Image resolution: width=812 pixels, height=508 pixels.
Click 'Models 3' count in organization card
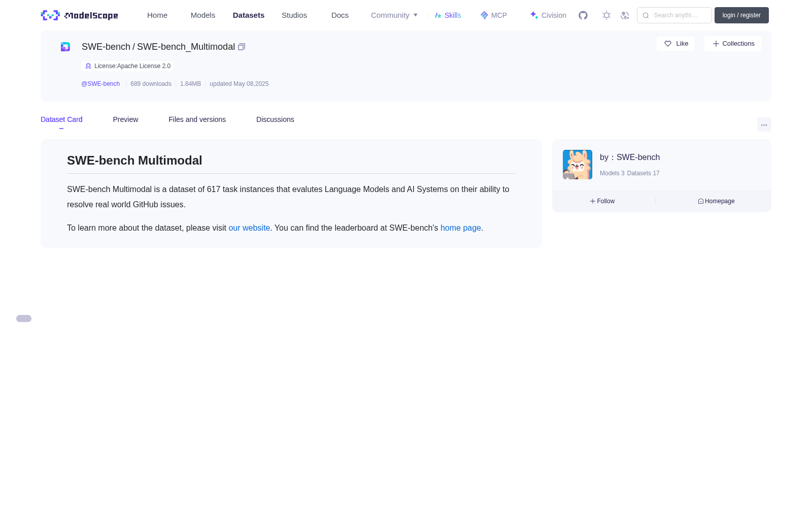pyautogui.click(x=612, y=173)
